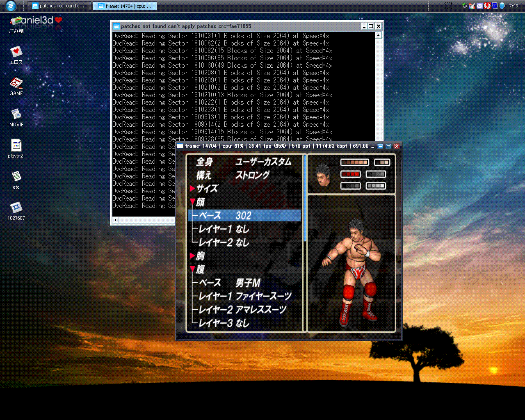Minimize the emulator frame window
The image size is (525, 420).
tap(380, 146)
